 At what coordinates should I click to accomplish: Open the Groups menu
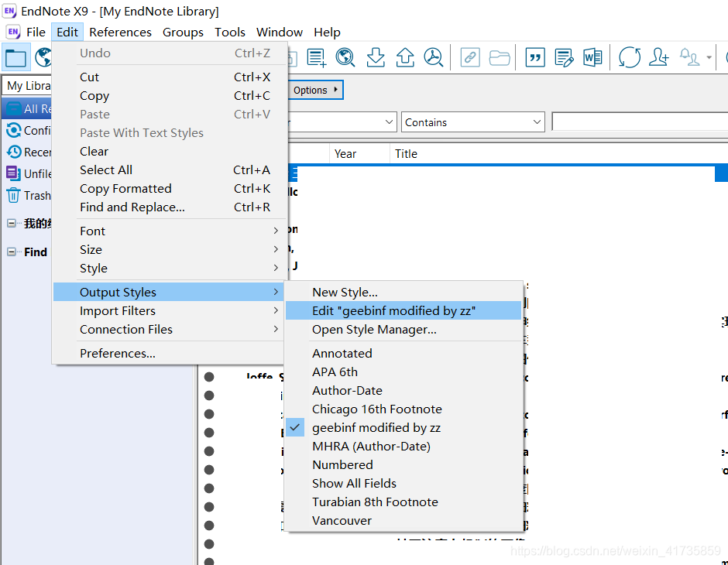pos(183,32)
